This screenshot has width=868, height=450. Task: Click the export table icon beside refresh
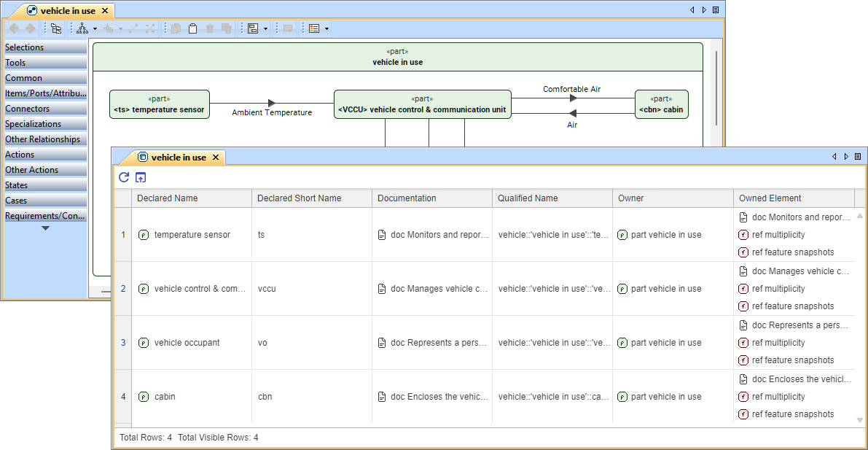(141, 177)
